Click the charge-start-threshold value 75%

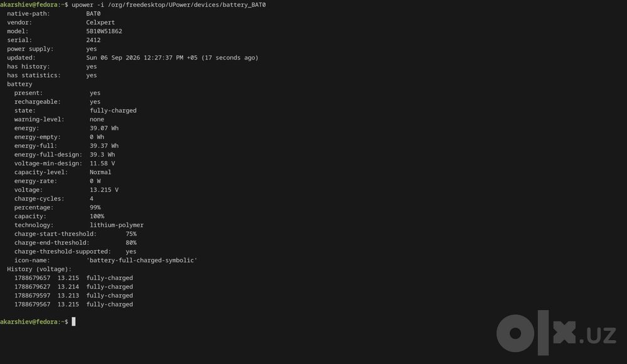pos(131,233)
